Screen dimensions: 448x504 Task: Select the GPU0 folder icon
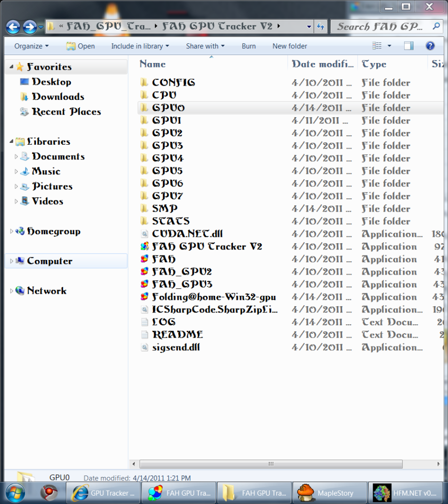pyautogui.click(x=144, y=107)
